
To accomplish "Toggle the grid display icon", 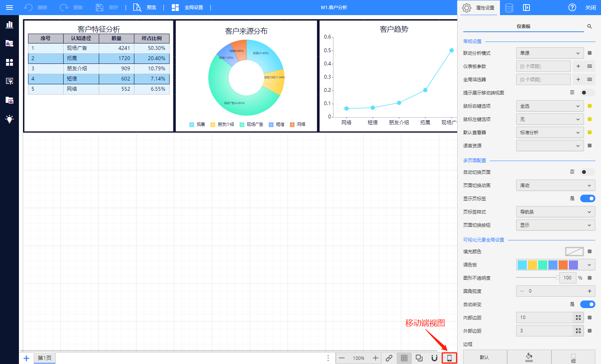I will pyautogui.click(x=404, y=358).
